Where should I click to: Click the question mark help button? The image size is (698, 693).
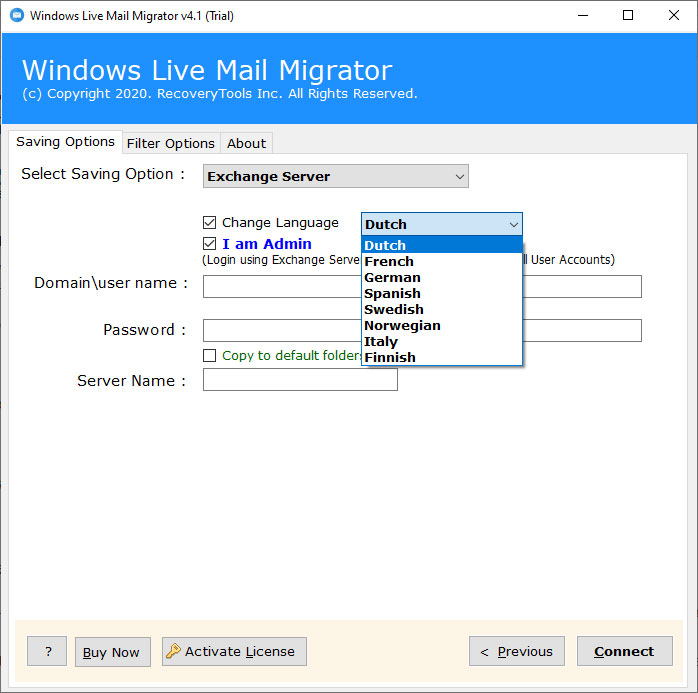point(47,652)
